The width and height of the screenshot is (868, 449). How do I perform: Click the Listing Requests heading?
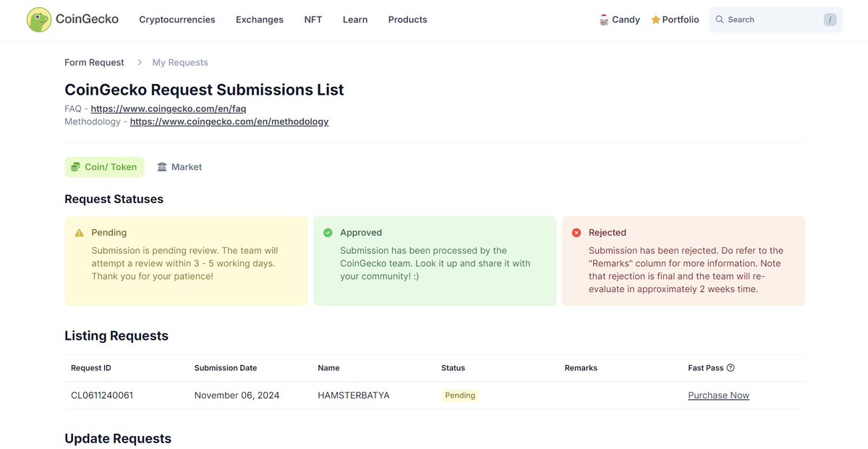(116, 336)
